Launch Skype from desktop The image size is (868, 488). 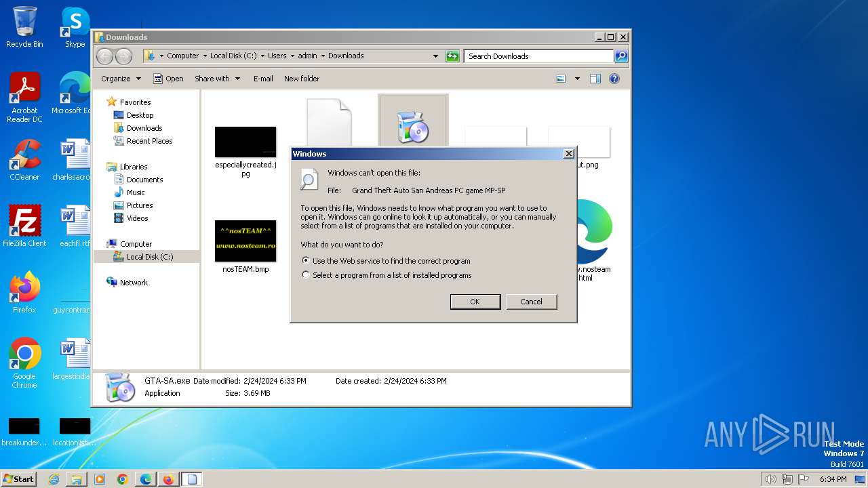75,27
